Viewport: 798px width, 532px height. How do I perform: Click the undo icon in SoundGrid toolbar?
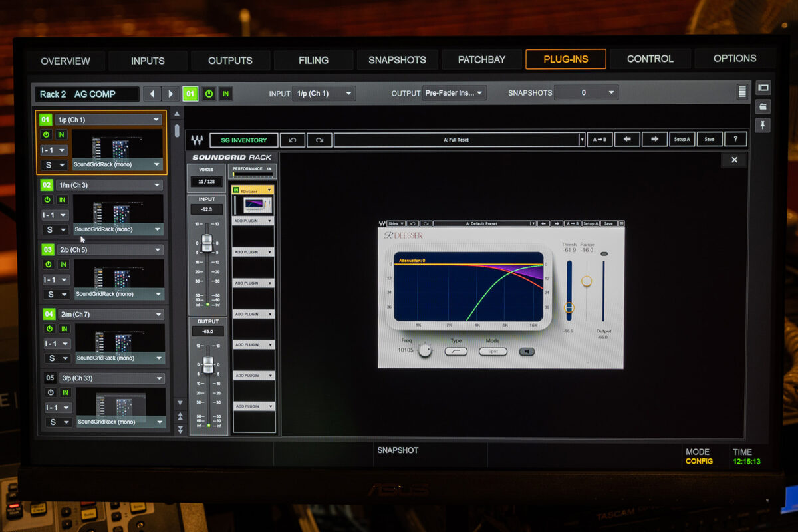point(293,140)
